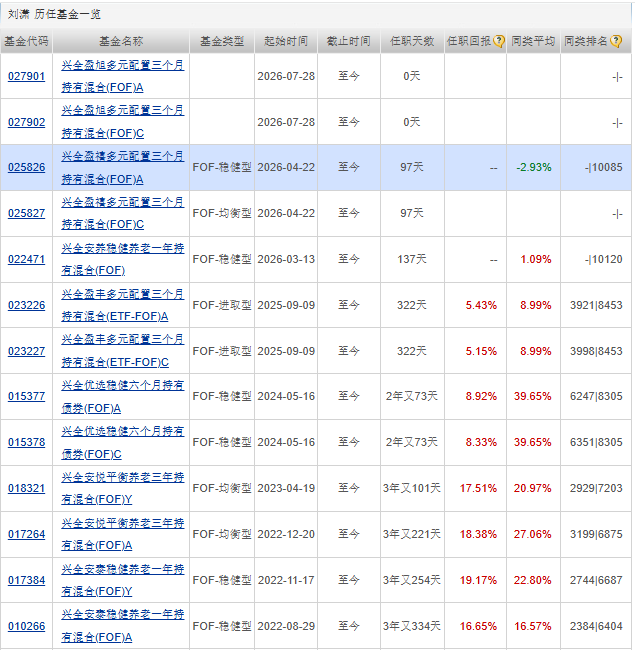Click the 起始时间 column header

[x=286, y=41]
